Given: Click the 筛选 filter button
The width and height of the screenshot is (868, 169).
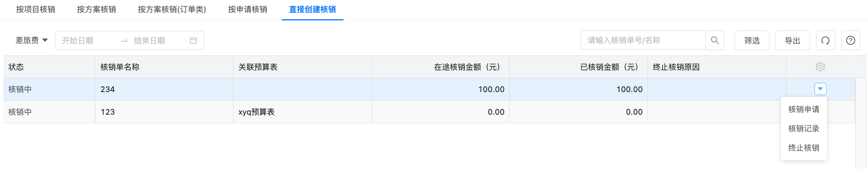Looking at the screenshot, I should click(752, 40).
